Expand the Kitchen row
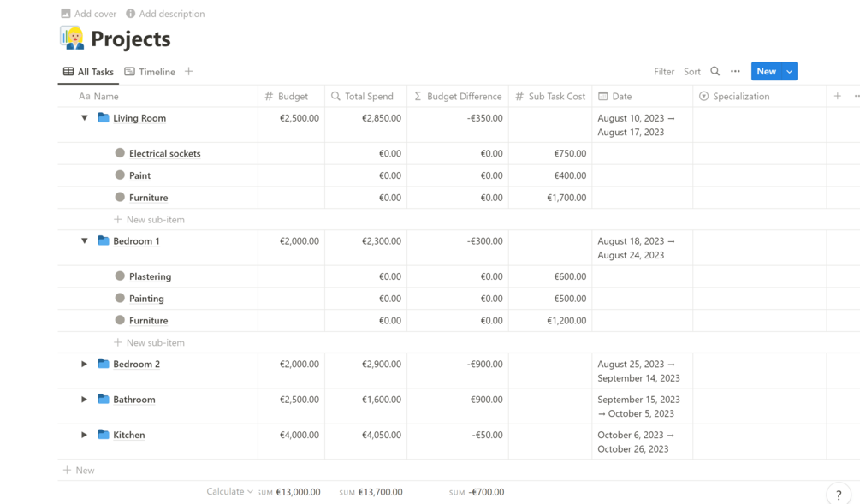 click(84, 434)
